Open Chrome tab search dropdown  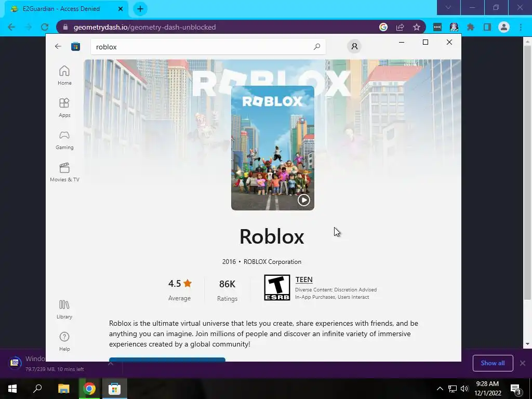click(x=448, y=7)
